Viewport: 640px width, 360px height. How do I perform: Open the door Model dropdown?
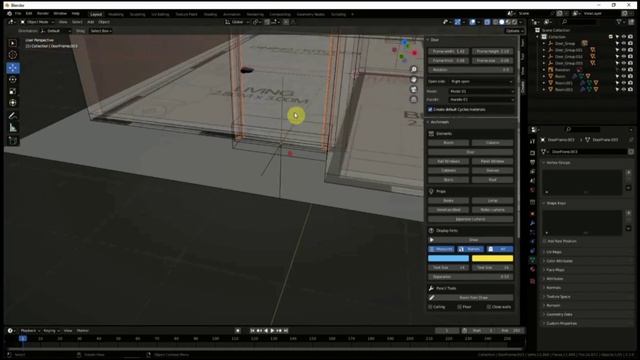pos(481,91)
